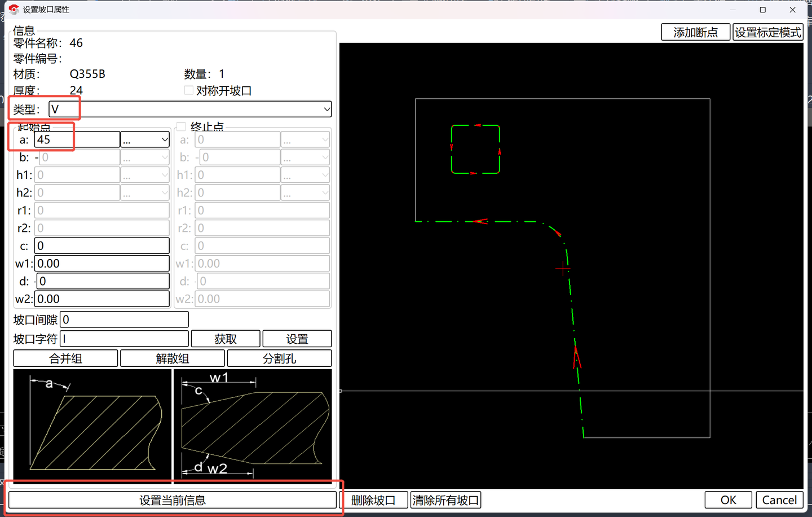This screenshot has width=812, height=517.
Task: Click the 设置标定模式 button
Action: point(767,32)
